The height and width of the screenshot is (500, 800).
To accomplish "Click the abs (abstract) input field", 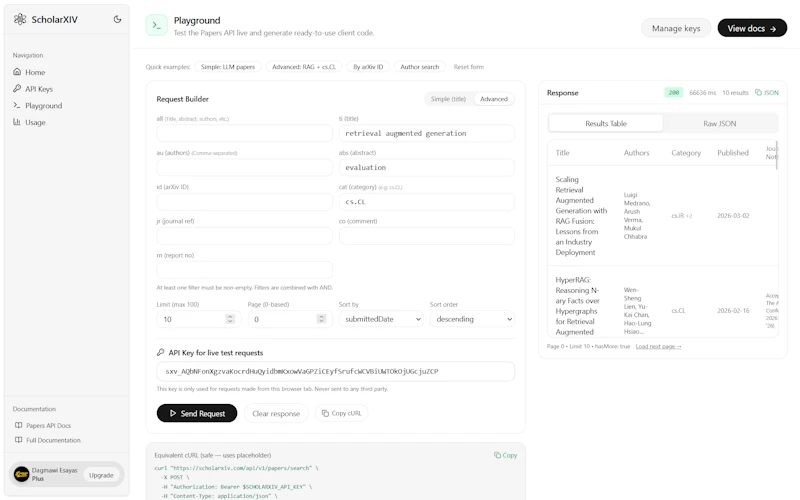I will pos(427,167).
